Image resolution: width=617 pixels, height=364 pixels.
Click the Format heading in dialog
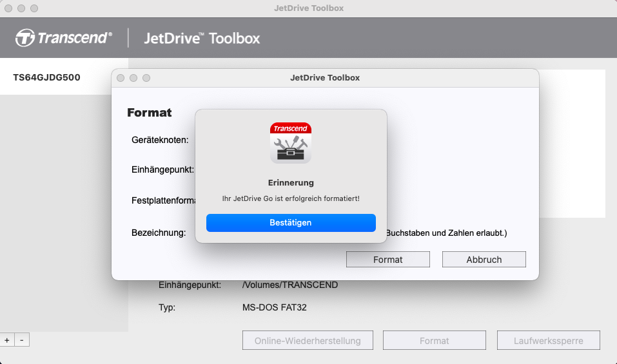click(x=150, y=113)
